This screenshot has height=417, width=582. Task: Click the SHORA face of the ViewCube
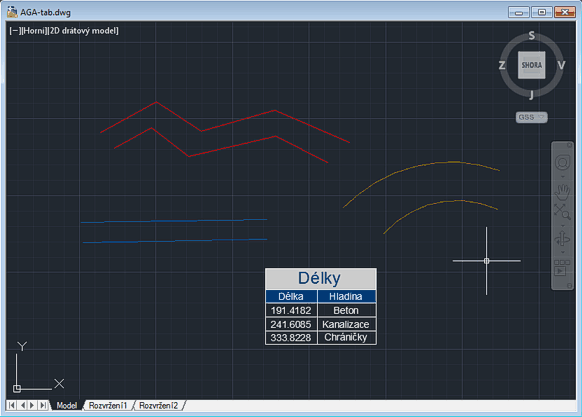coord(532,65)
